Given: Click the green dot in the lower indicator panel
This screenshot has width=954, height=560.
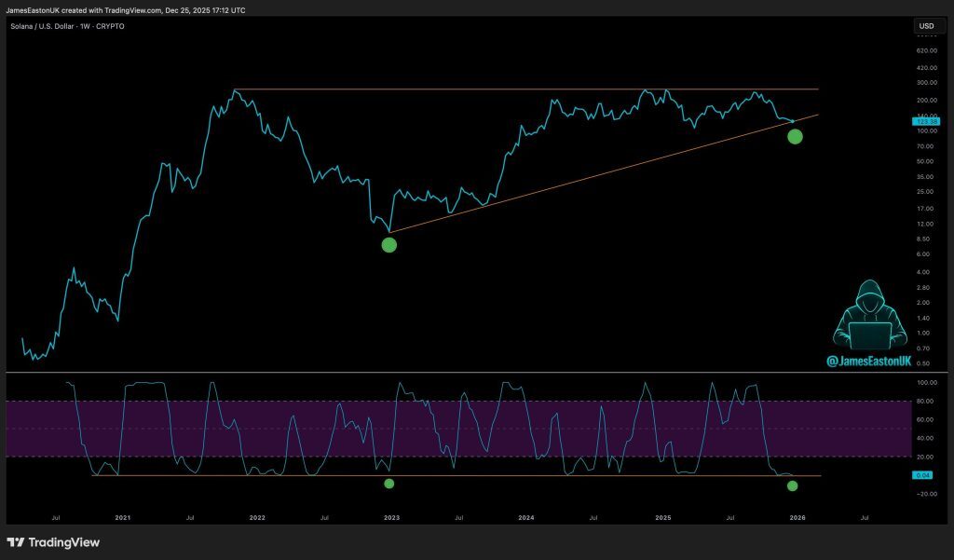Looking at the screenshot, I should [389, 484].
